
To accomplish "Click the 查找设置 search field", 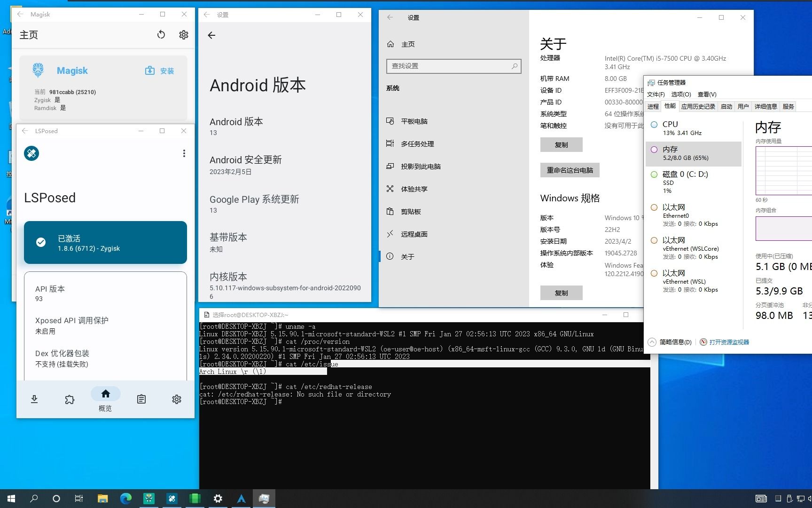I will [454, 66].
